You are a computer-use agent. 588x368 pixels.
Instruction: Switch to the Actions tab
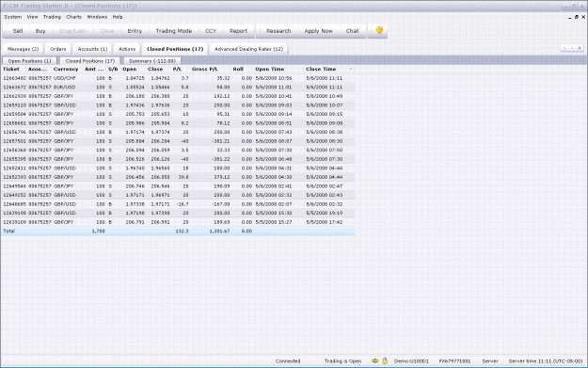tap(127, 49)
